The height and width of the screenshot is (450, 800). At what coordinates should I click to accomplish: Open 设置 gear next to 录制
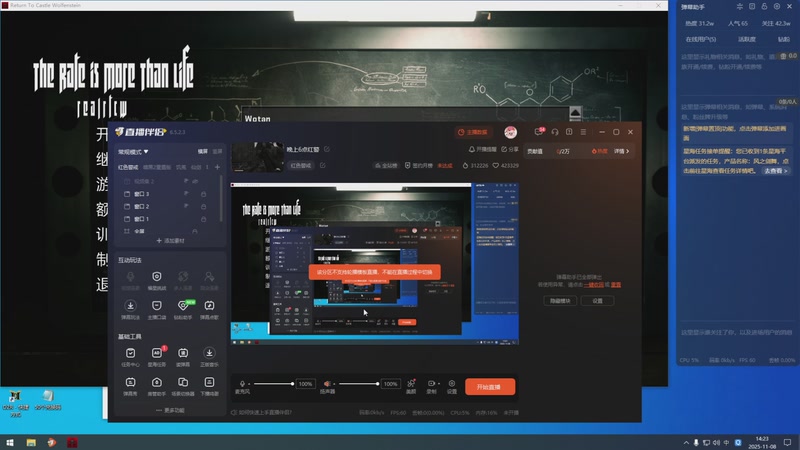tap(452, 386)
